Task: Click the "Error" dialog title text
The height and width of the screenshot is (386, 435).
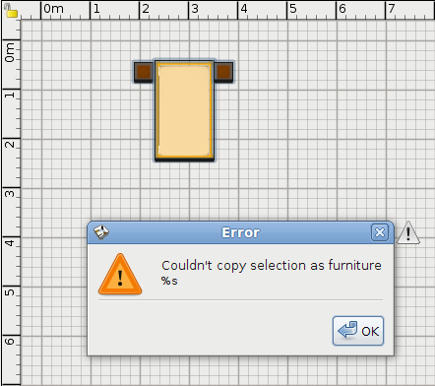Action: [x=240, y=233]
